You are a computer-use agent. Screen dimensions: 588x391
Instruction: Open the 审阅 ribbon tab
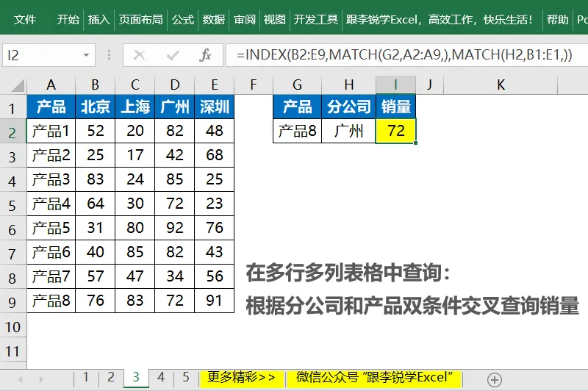pos(245,19)
